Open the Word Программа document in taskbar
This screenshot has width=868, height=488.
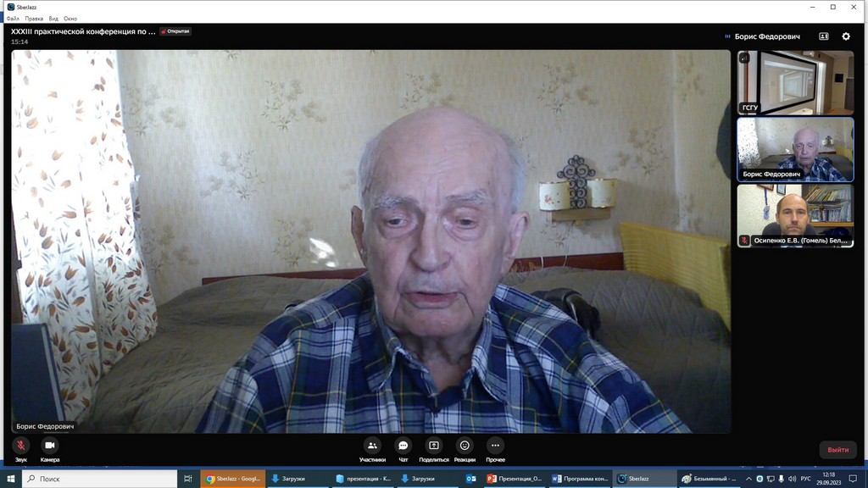coord(580,479)
